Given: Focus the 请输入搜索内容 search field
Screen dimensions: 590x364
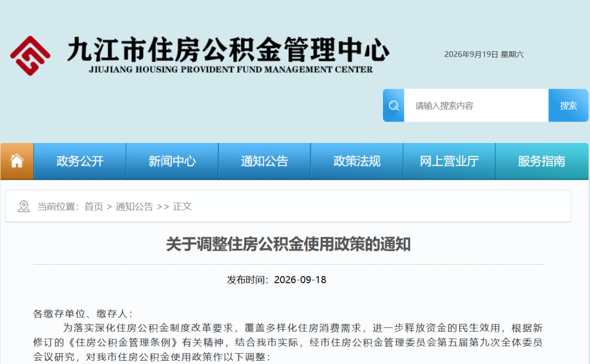Looking at the screenshot, I should click(x=476, y=106).
